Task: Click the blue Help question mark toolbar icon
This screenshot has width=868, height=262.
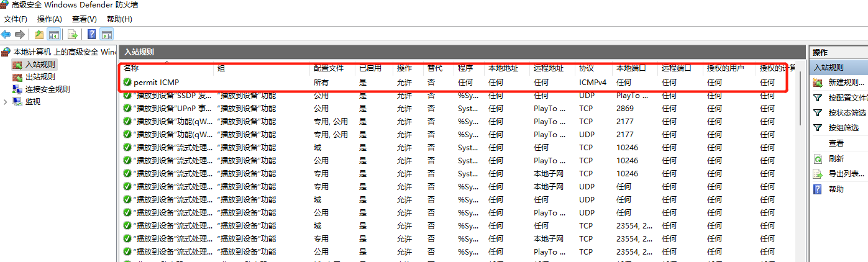Action: [x=91, y=35]
